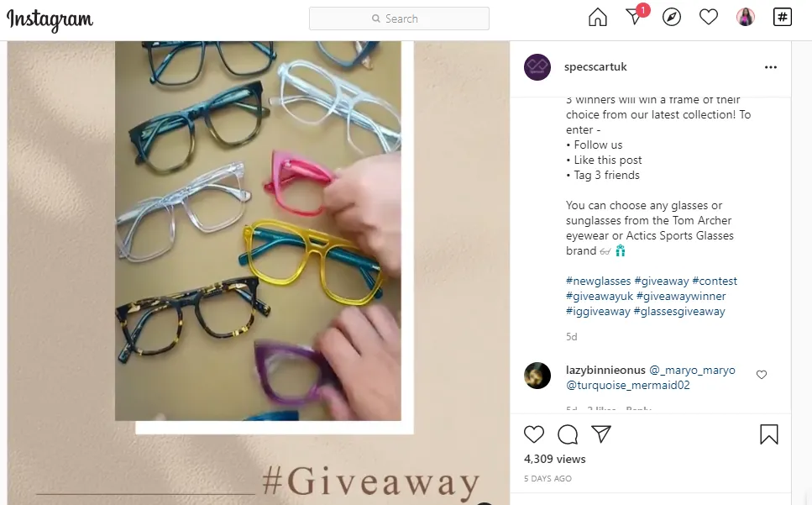Click the giveaway video to play or pause
The height and width of the screenshot is (505, 812).
pos(258,230)
